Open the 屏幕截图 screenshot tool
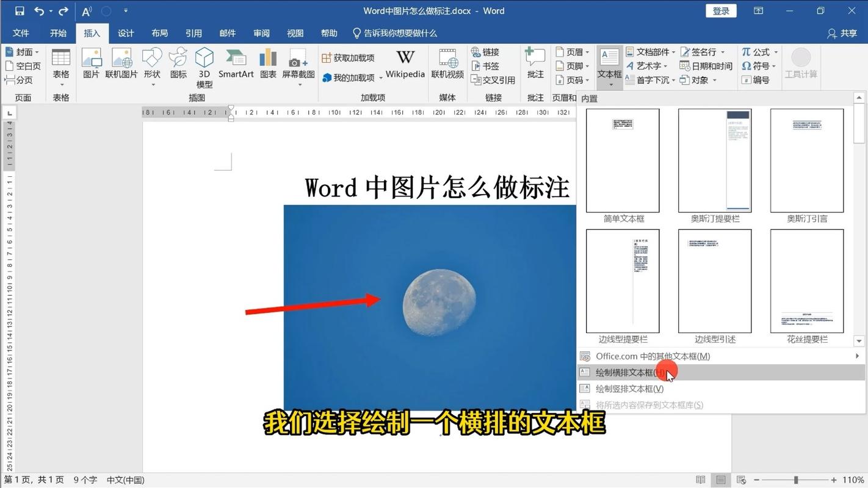 click(x=298, y=67)
